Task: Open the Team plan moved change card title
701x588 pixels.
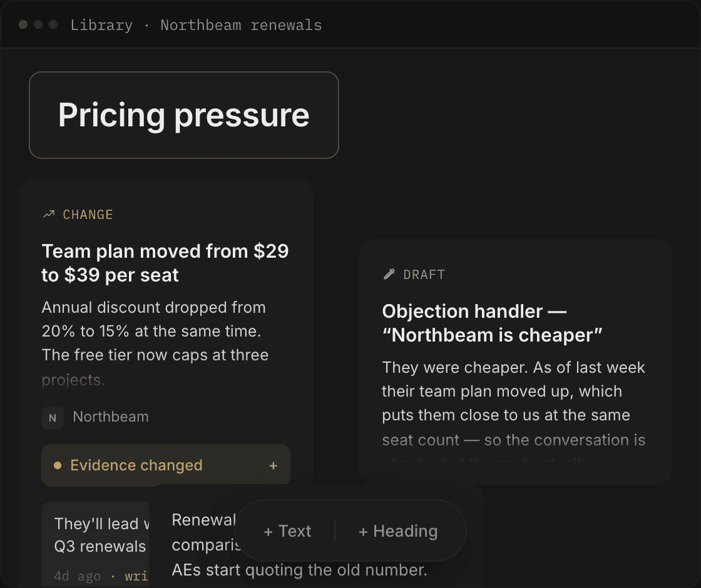Action: point(165,263)
